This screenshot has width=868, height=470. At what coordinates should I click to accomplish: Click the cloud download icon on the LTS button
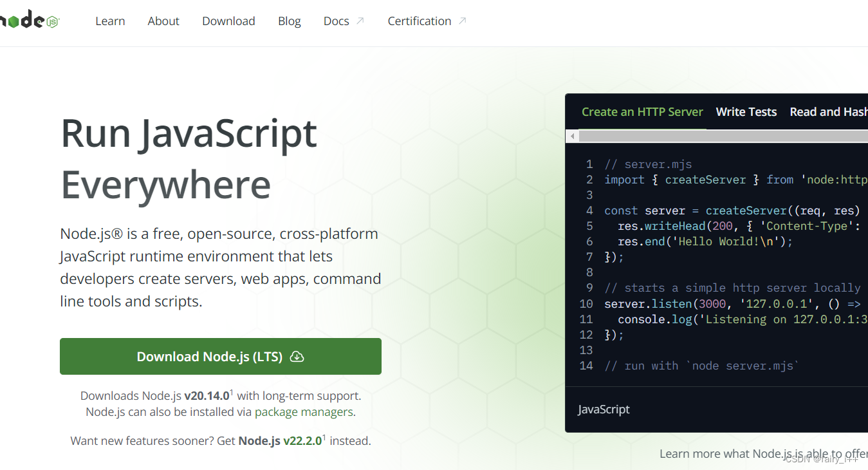click(297, 357)
